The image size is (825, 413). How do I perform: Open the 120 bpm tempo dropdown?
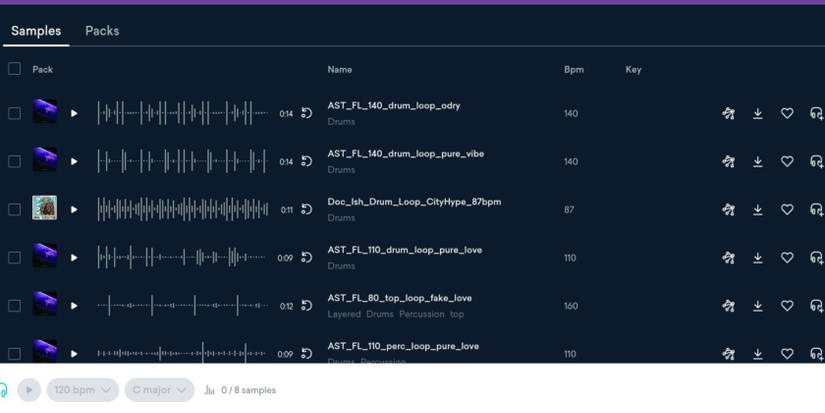tap(83, 390)
